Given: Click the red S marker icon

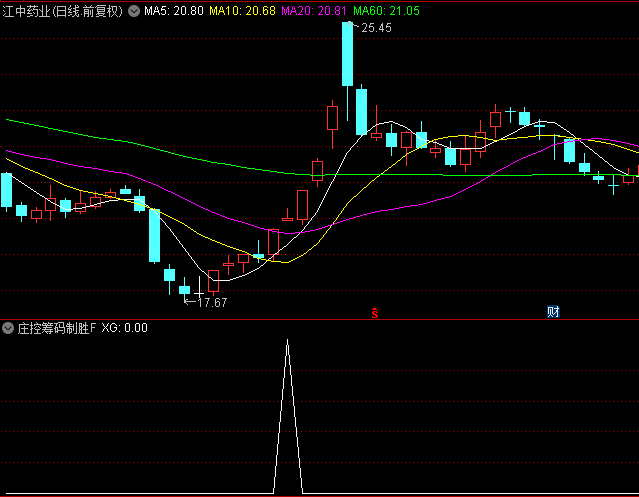Looking at the screenshot, I should (375, 313).
